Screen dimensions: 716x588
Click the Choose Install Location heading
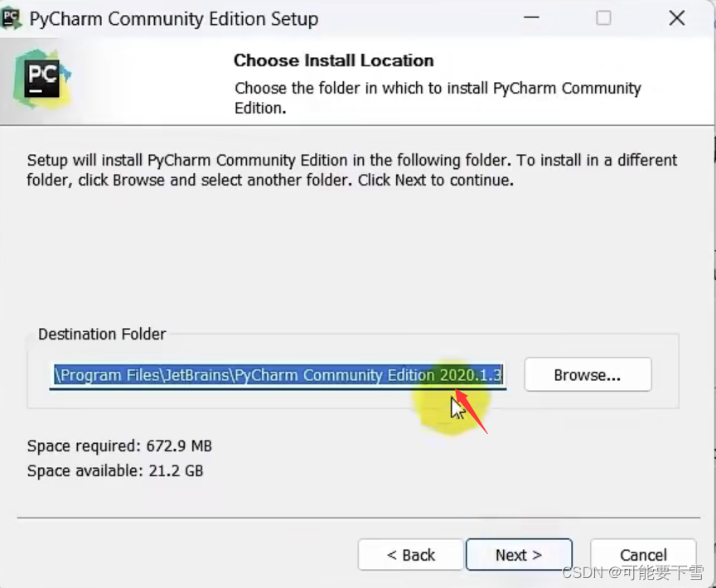[333, 60]
